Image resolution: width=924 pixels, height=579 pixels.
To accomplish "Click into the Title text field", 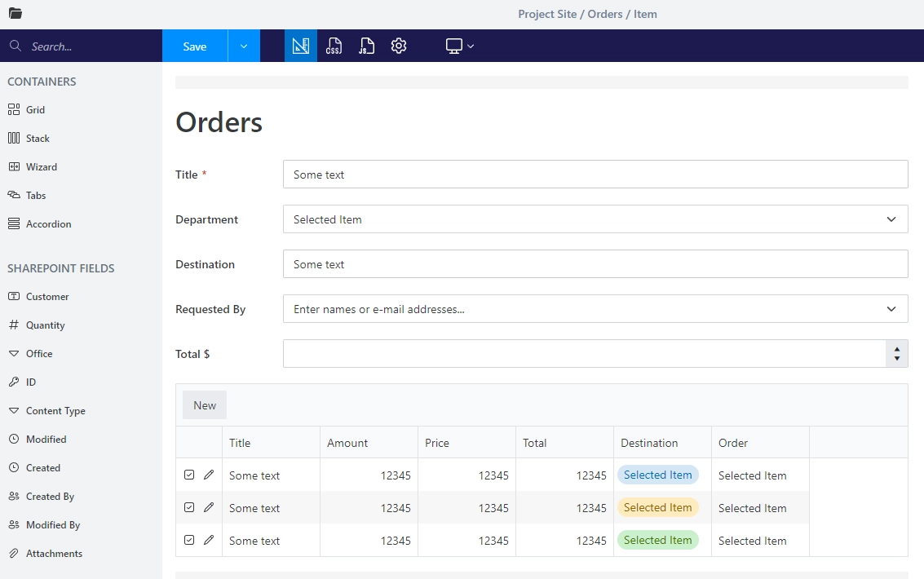I will click(x=595, y=175).
